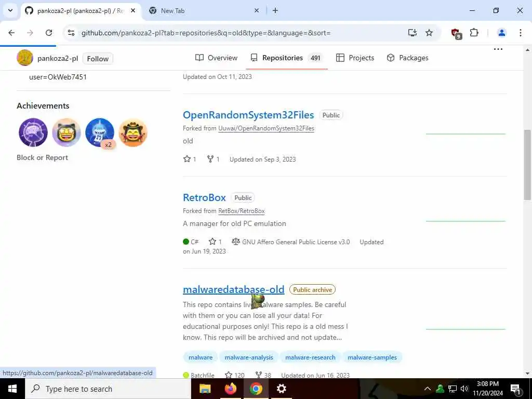Screen dimensions: 532x399
Task: Open Uuwai/OpenRandomSystem32Files fork source link
Action: coord(267,128)
